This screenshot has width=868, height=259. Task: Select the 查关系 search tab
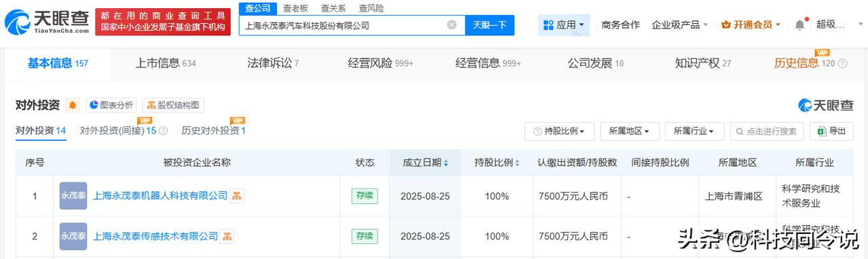pos(333,8)
